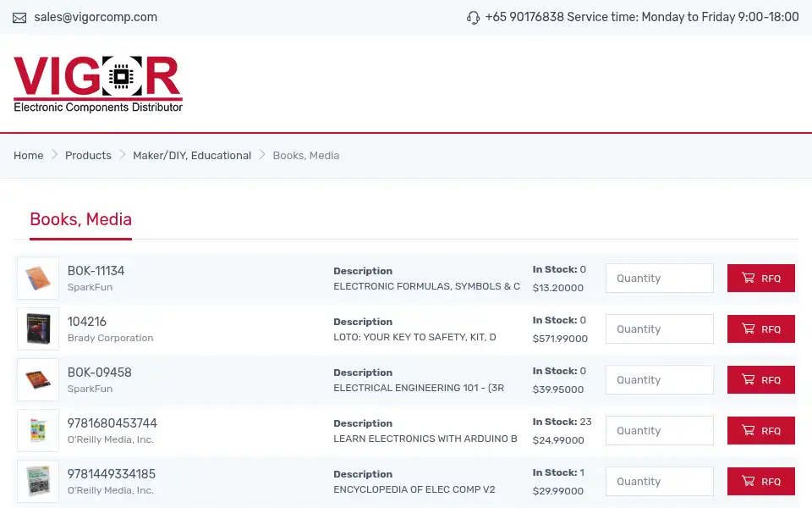Click price $29.99000
Image resolution: width=812 pixels, height=508 pixels.
[557, 491]
